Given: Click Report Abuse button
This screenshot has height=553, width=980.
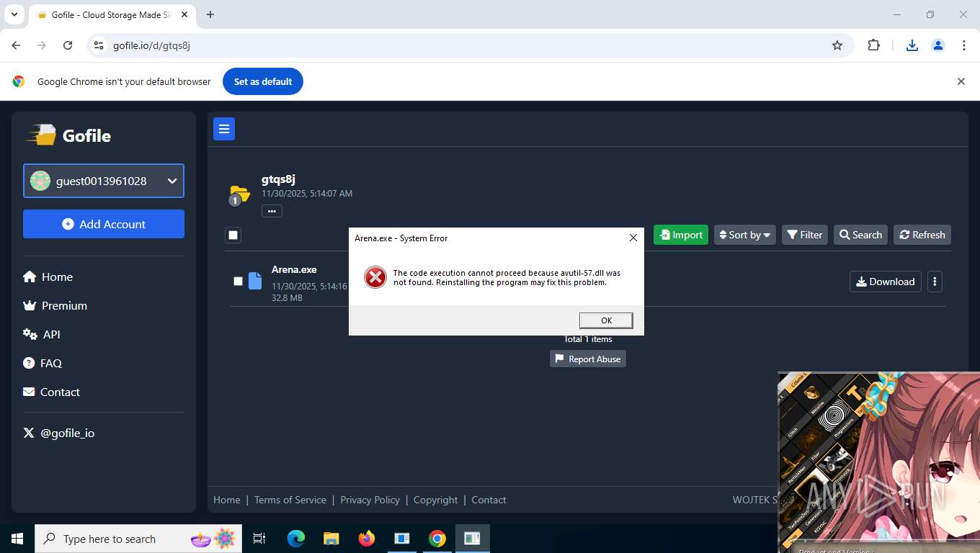Looking at the screenshot, I should 588,359.
